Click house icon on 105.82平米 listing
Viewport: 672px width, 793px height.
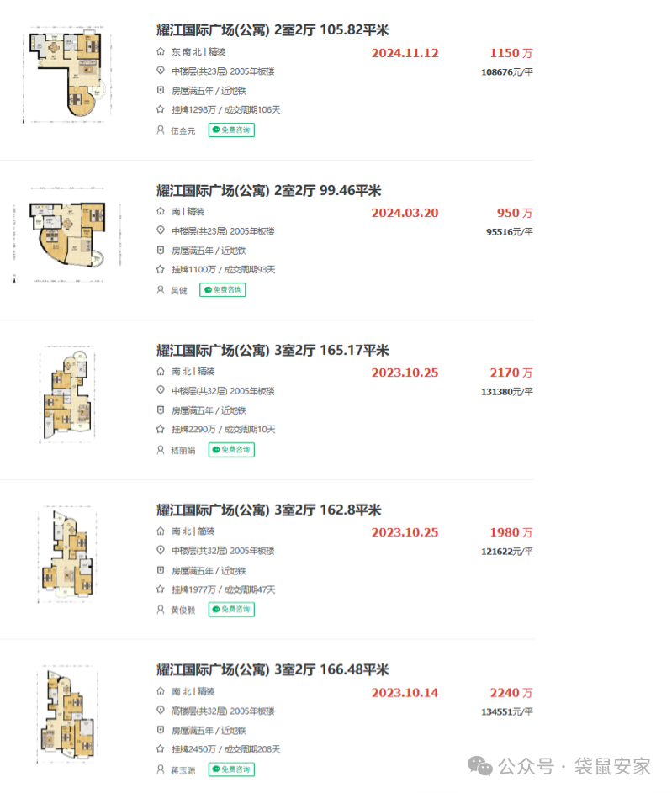(161, 52)
